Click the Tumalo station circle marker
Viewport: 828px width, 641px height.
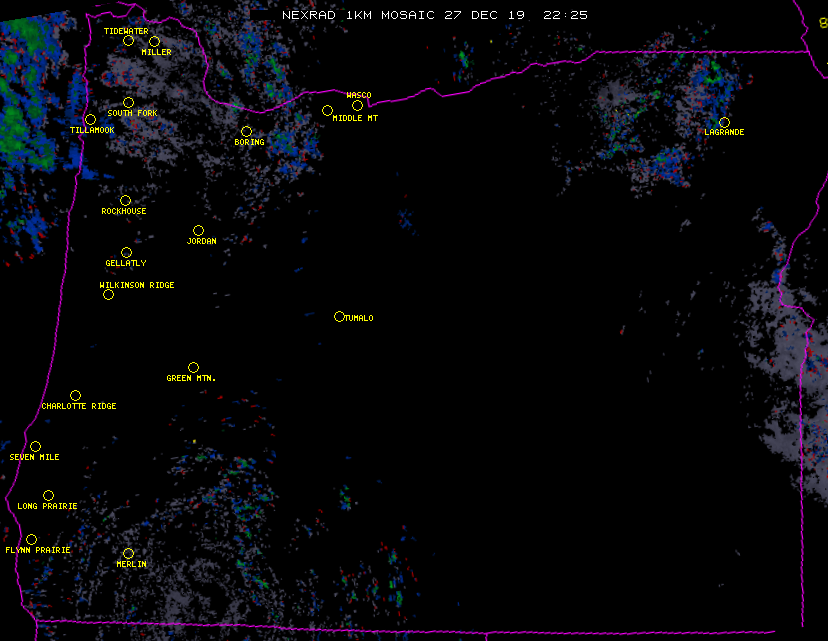[x=339, y=316]
